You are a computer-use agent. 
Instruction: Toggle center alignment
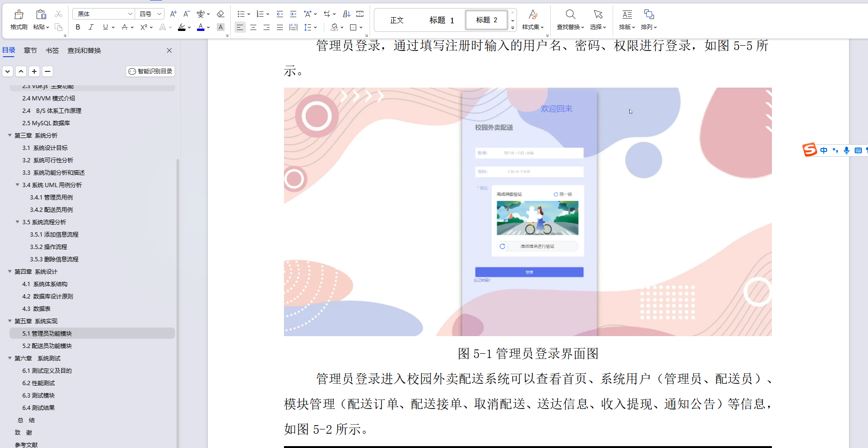(254, 27)
